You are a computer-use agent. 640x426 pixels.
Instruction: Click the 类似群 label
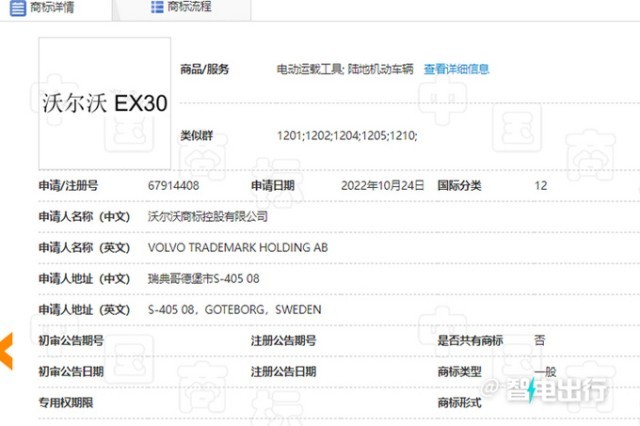[196, 135]
